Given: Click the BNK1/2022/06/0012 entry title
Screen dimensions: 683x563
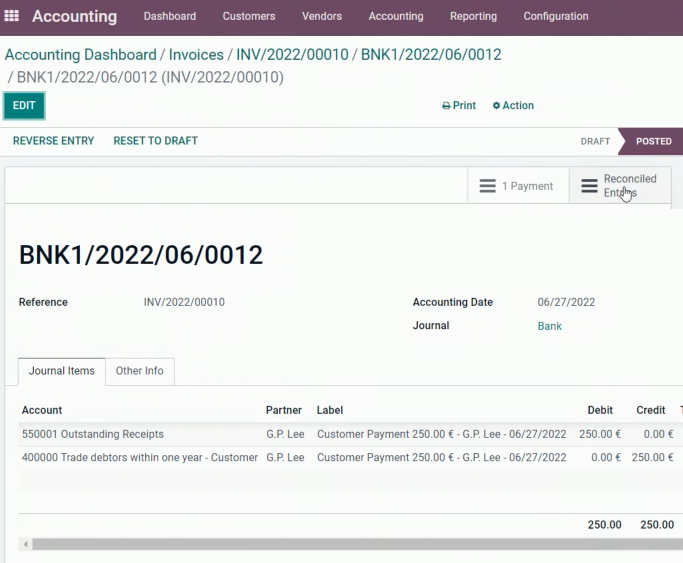Looking at the screenshot, I should (x=141, y=255).
